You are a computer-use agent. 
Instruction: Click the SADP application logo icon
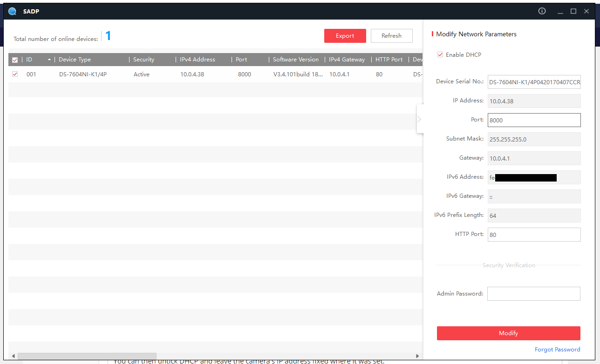click(13, 11)
